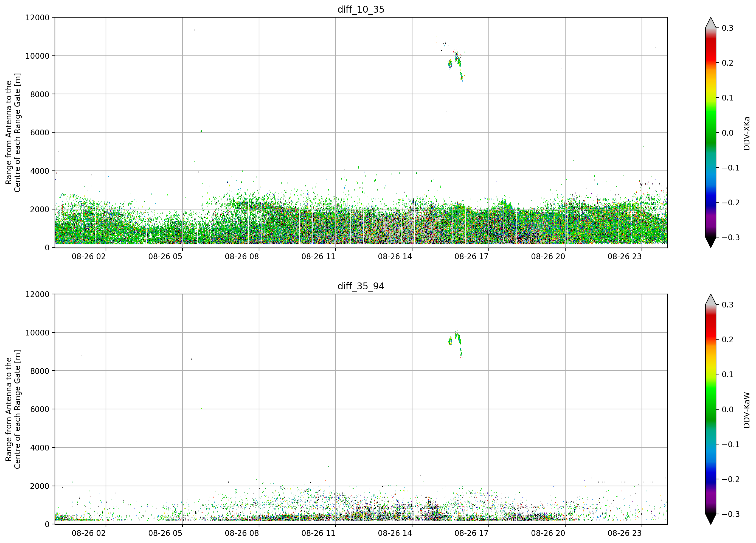Click the DDV-KaW colorbar label
Screen dimensions: 756x543
point(746,410)
